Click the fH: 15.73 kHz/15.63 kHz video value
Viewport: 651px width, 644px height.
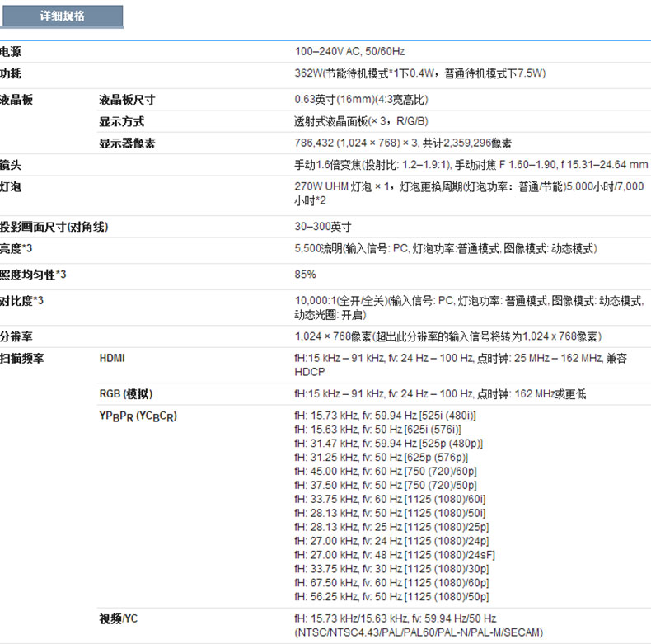pyautogui.click(x=396, y=618)
